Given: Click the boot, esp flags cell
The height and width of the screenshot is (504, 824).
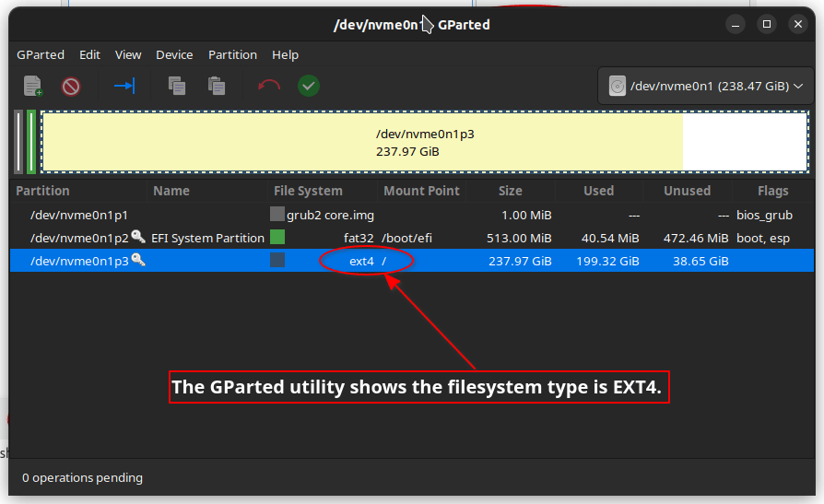Looking at the screenshot, I should (x=763, y=238).
